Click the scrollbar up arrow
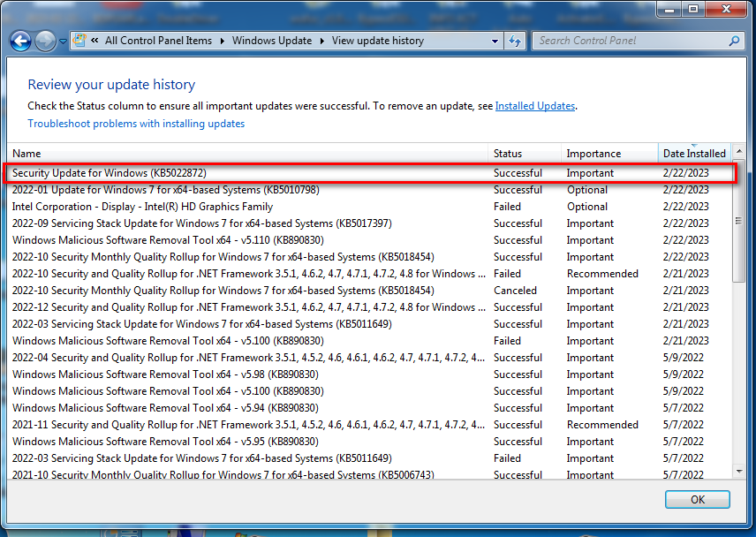756x537 pixels. pyautogui.click(x=739, y=152)
